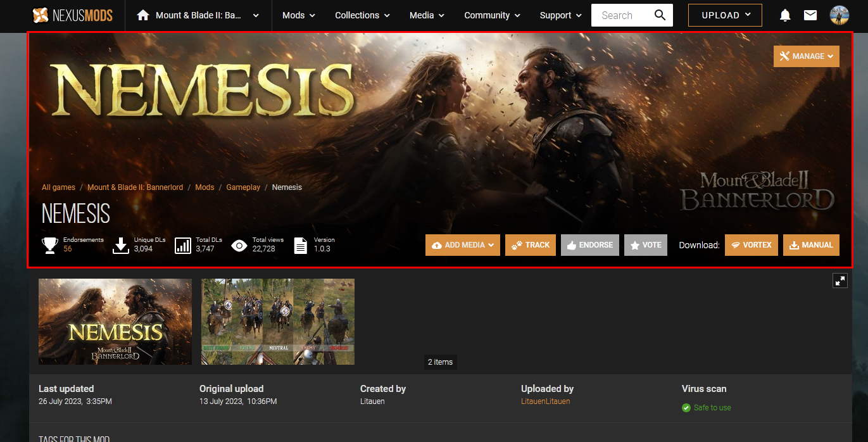Click the 26 July 2023 last updated date
This screenshot has height=442, width=868.
click(x=75, y=401)
